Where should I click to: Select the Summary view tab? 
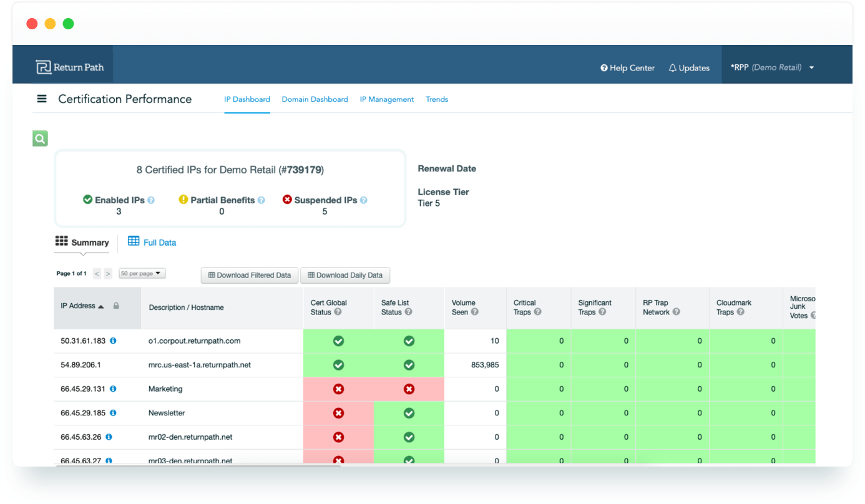(82, 242)
